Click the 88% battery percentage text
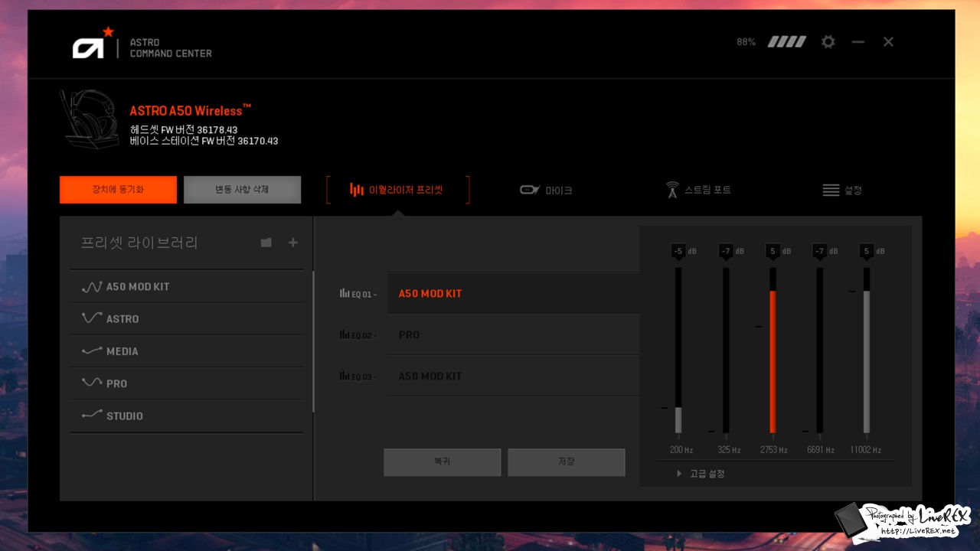 click(x=746, y=42)
